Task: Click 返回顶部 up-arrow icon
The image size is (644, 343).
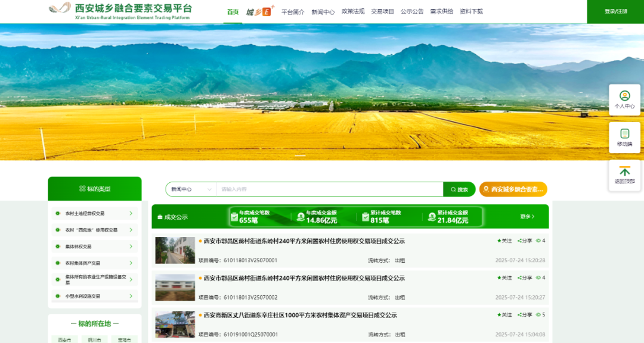Action: point(624,171)
